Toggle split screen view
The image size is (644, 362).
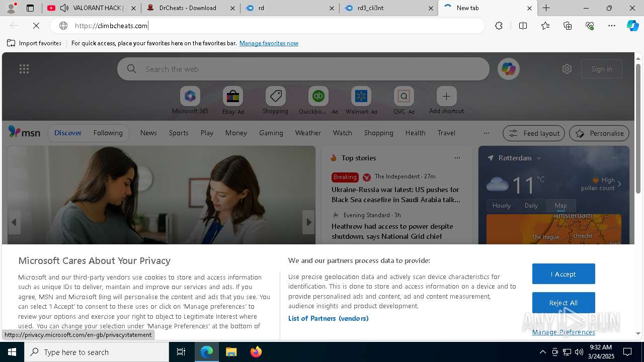523,26
